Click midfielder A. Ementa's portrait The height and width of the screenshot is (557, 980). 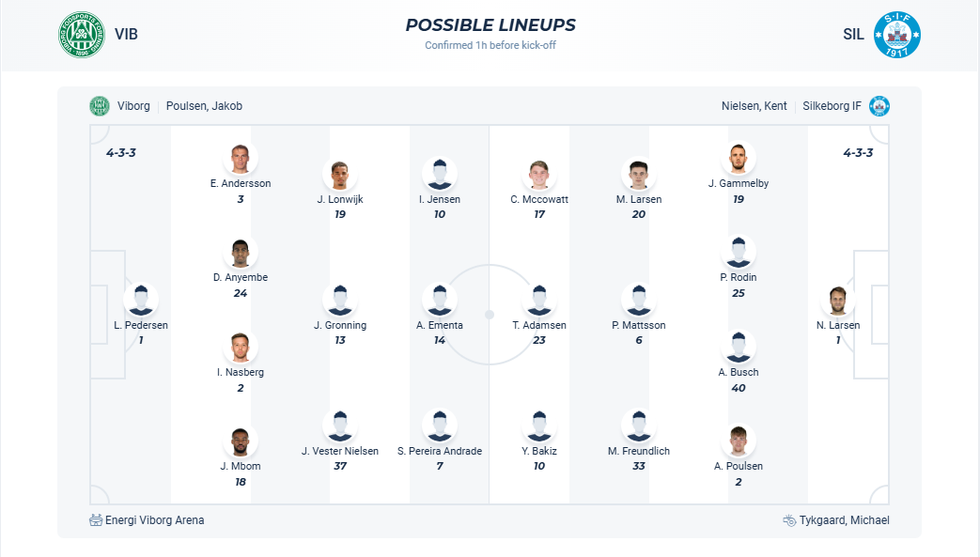coord(439,300)
